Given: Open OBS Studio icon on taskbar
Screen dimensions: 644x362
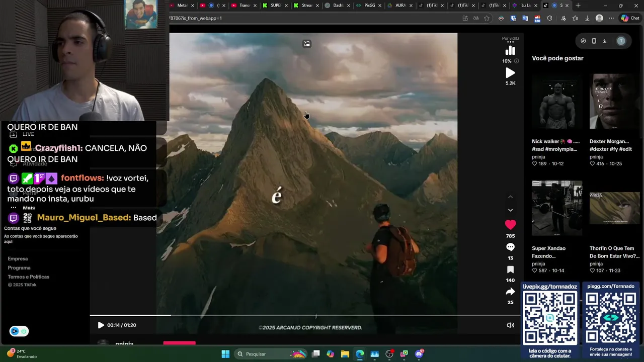Looking at the screenshot, I should click(x=389, y=354).
